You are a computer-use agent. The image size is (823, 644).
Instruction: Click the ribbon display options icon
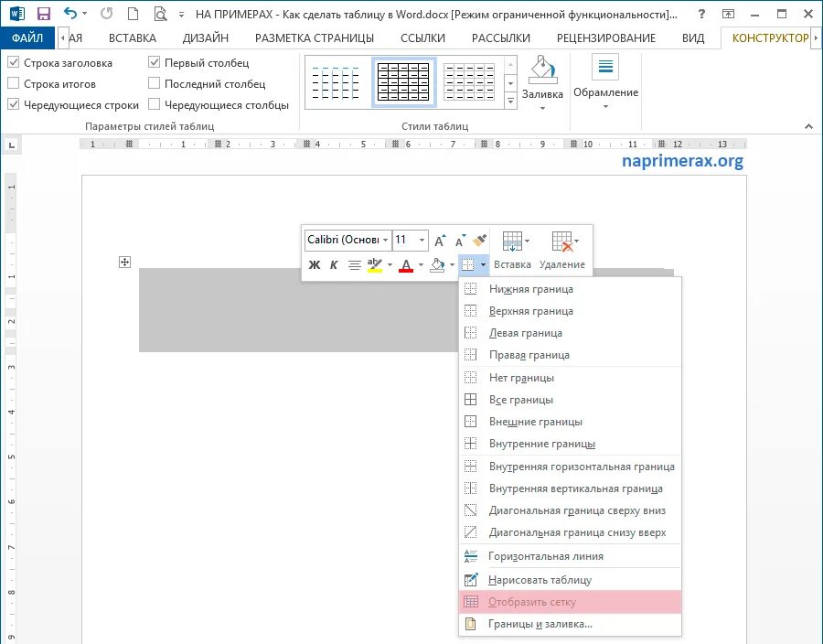click(728, 14)
